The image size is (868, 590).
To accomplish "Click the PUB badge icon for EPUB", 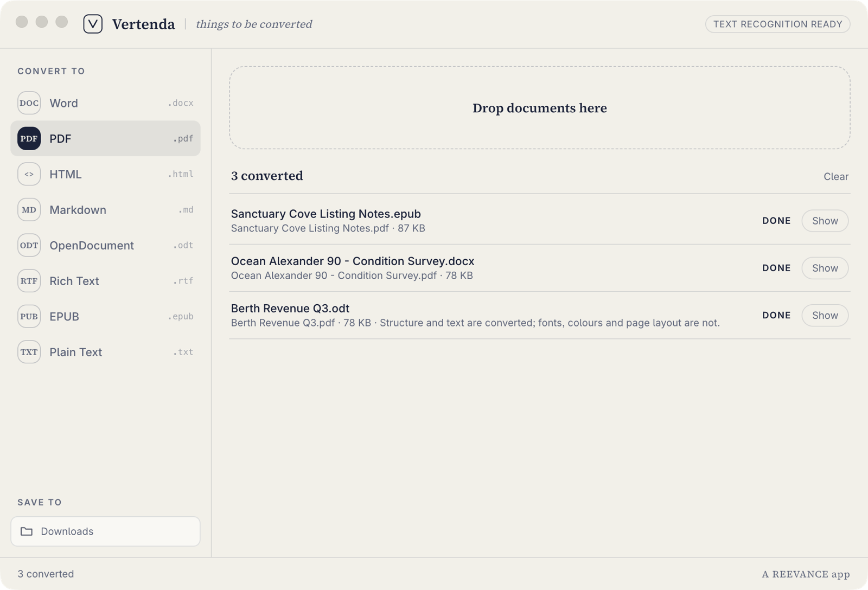I will click(29, 316).
